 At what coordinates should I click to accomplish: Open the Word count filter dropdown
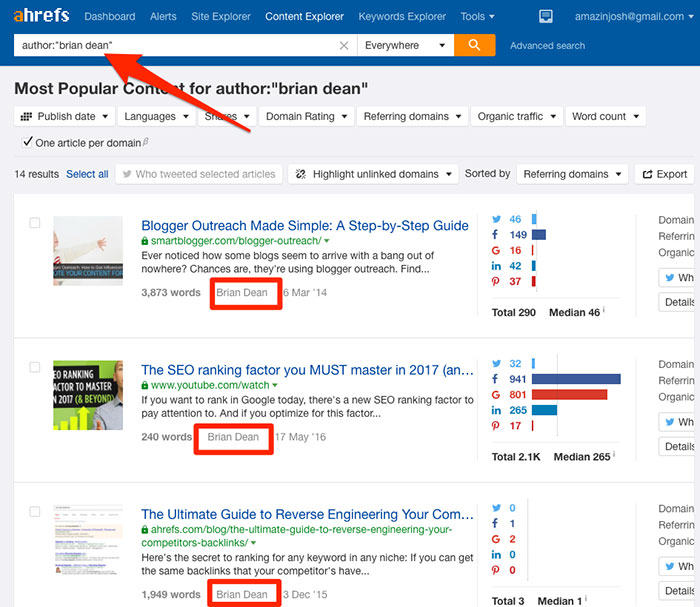(605, 116)
